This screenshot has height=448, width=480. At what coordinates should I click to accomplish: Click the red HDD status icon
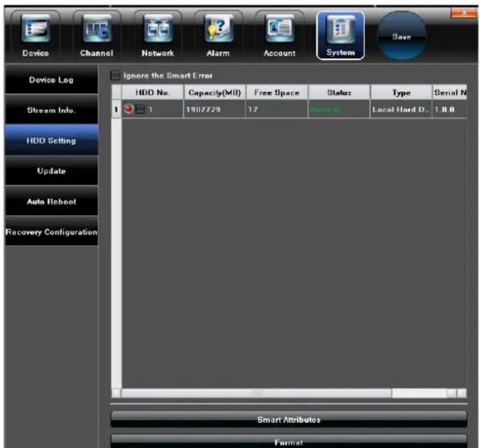(x=129, y=109)
